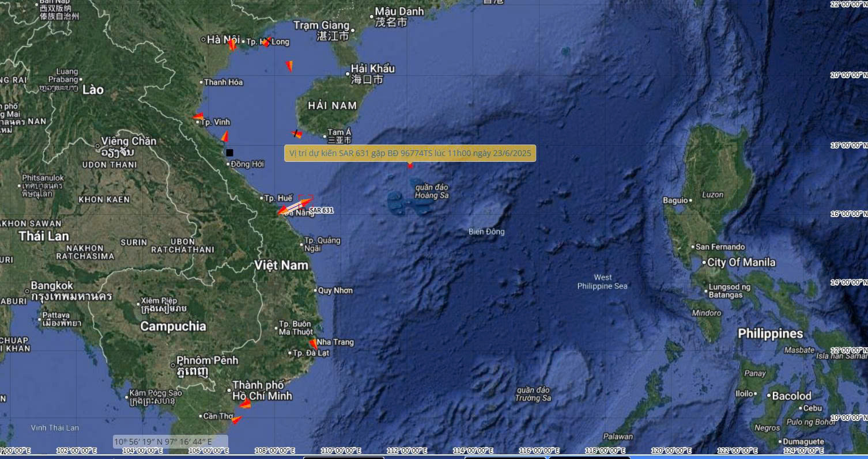Viewport: 868px width, 459px height.
Task: Select the vessel marker in the Gulf of Tonkin
Action: [289, 66]
